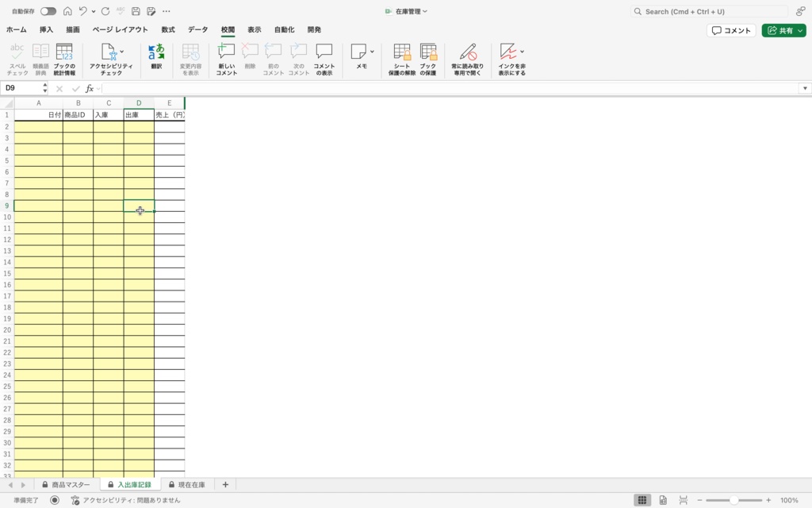
Task: Switch to the 現在庫 sheet
Action: pyautogui.click(x=186, y=485)
